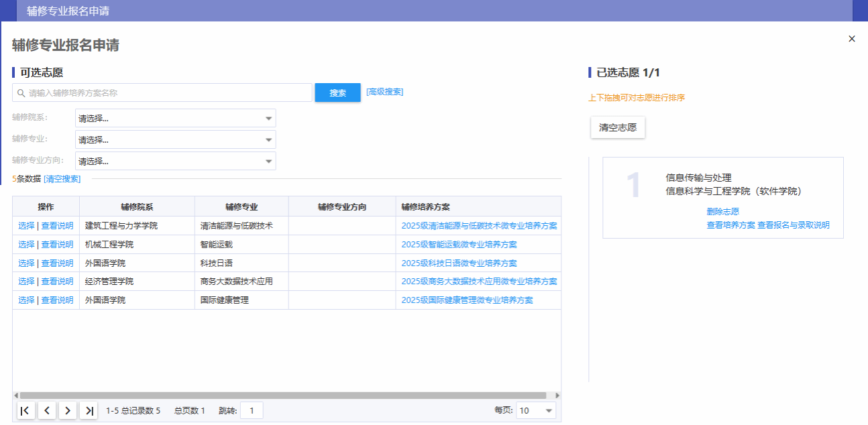868x425 pixels.
Task: Click the 搜索 button
Action: 337,93
